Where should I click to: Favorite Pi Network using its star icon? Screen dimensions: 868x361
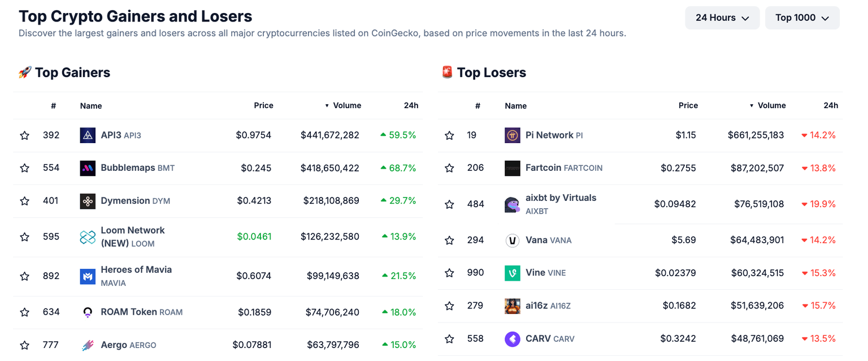pos(449,135)
